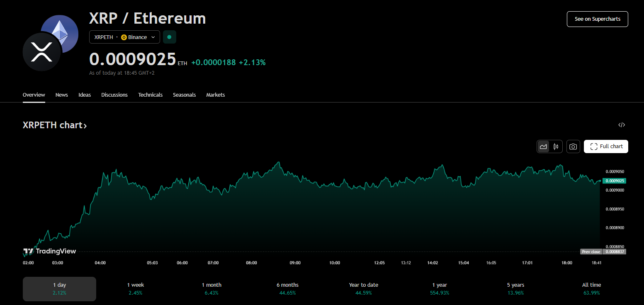Switch to area chart type
The width and height of the screenshot is (644, 305).
click(543, 146)
